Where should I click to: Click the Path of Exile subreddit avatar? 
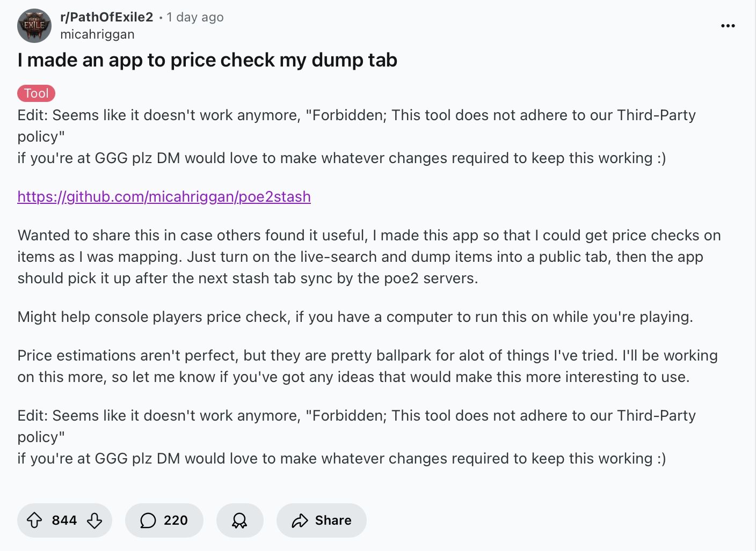tap(34, 26)
